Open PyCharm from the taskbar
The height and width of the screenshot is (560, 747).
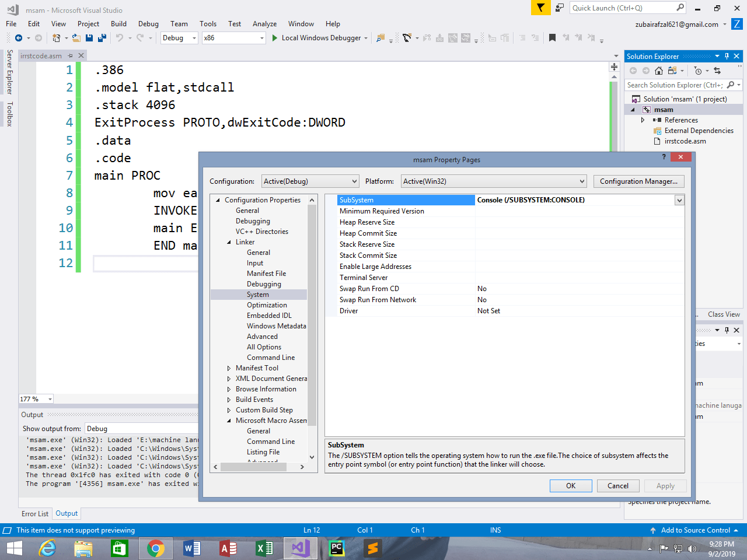(x=336, y=548)
